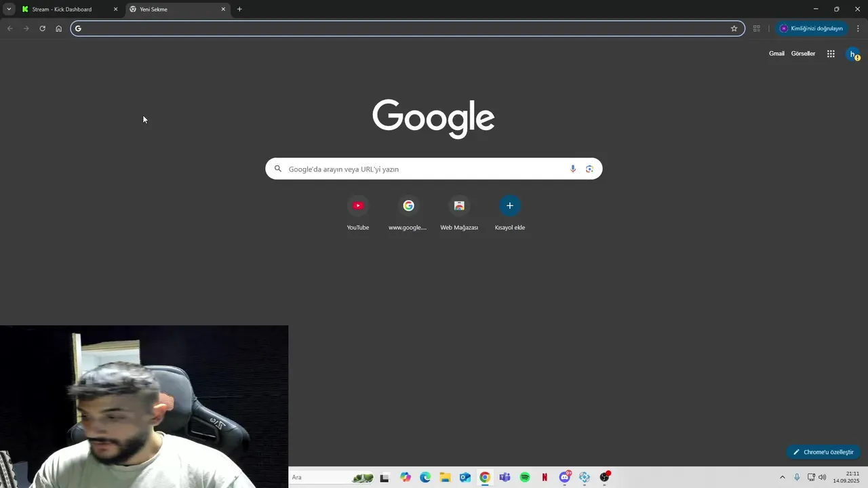
Task: Open the Web Mağazası shortcut
Action: coord(459,213)
